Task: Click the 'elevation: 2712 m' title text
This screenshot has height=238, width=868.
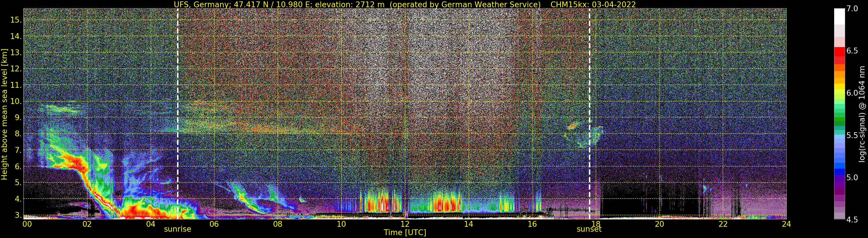Action: (349, 4)
